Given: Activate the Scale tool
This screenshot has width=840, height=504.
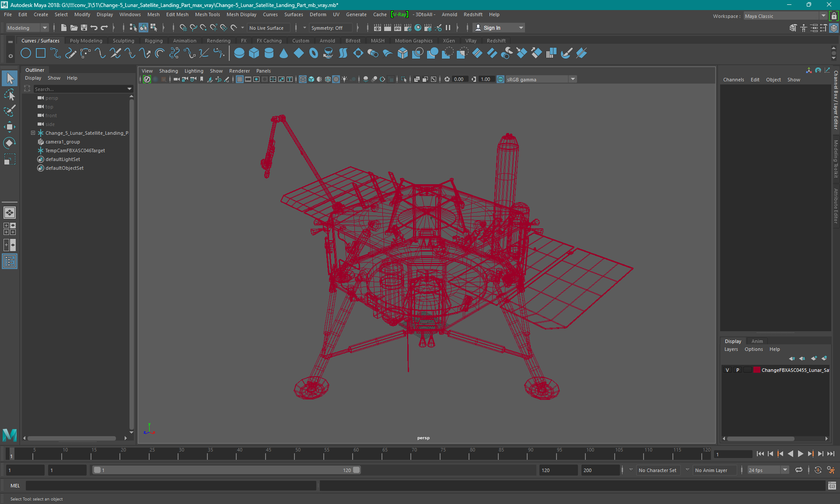Looking at the screenshot, I should pyautogui.click(x=10, y=159).
